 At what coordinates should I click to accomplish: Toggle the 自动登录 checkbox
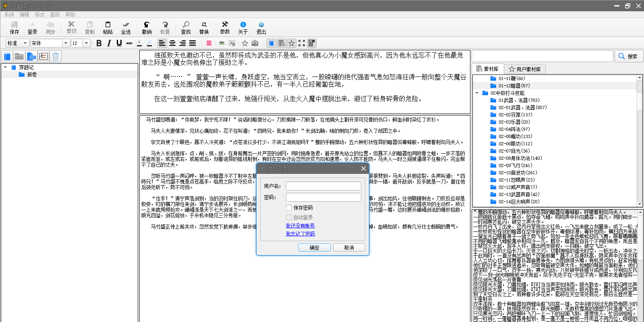289,217
